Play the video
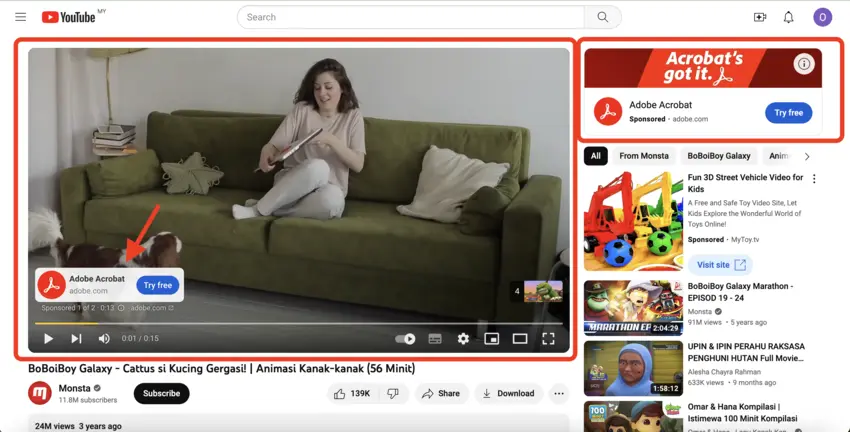The width and height of the screenshot is (850, 432). pos(48,339)
